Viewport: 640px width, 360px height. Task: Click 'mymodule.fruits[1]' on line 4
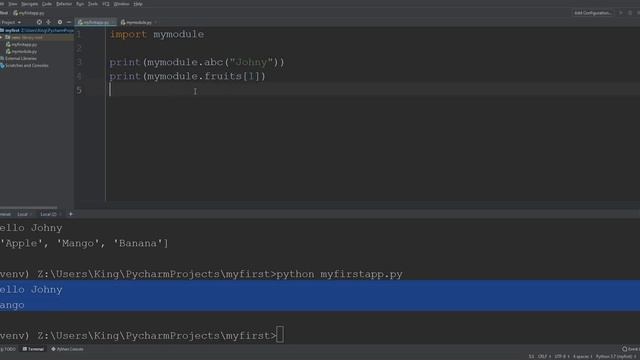(x=203, y=76)
